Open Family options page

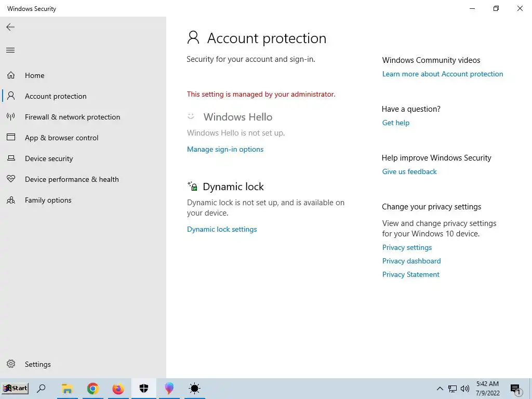(x=48, y=200)
